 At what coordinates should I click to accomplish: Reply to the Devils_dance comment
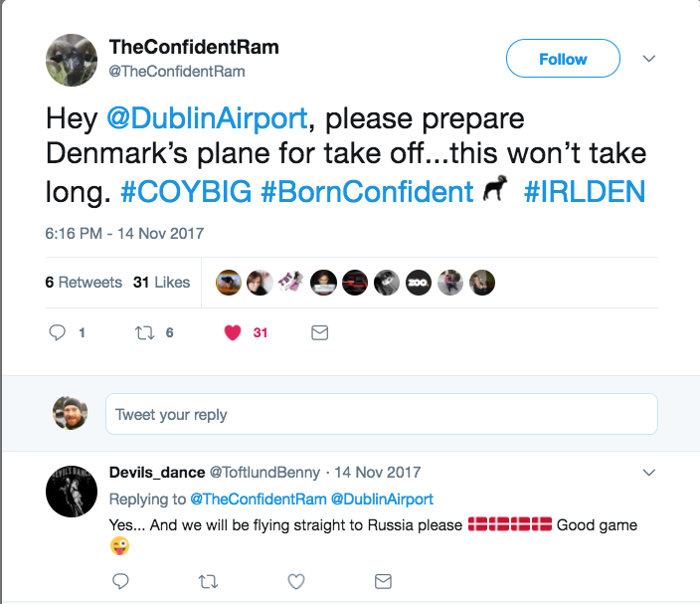[x=120, y=580]
